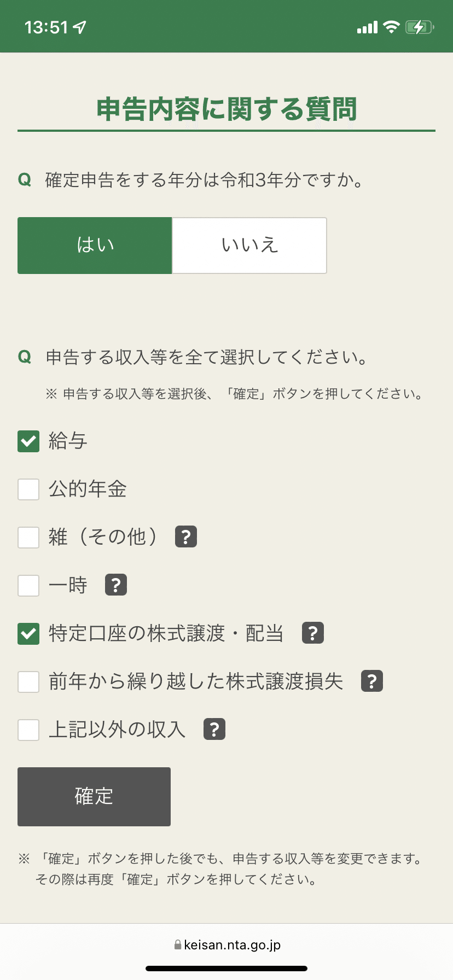The width and height of the screenshot is (453, 980).
Task: Open help icon for 上記以外の収入
Action: [214, 729]
